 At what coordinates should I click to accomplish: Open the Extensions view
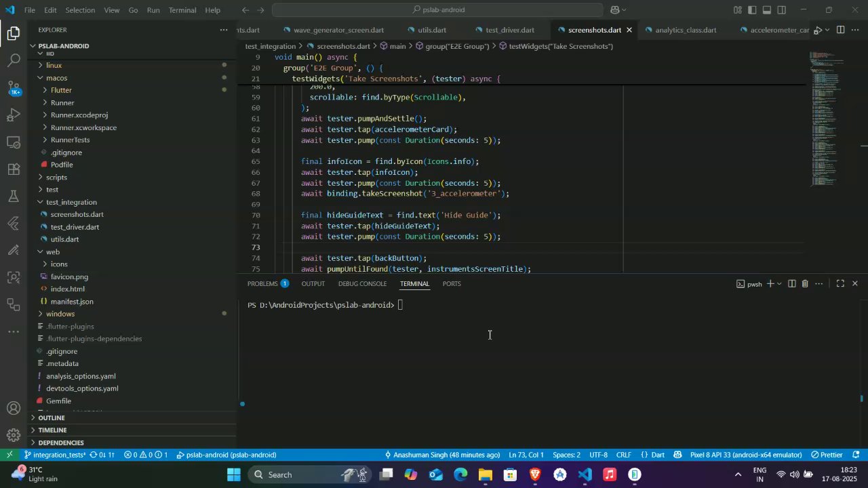[x=14, y=169]
